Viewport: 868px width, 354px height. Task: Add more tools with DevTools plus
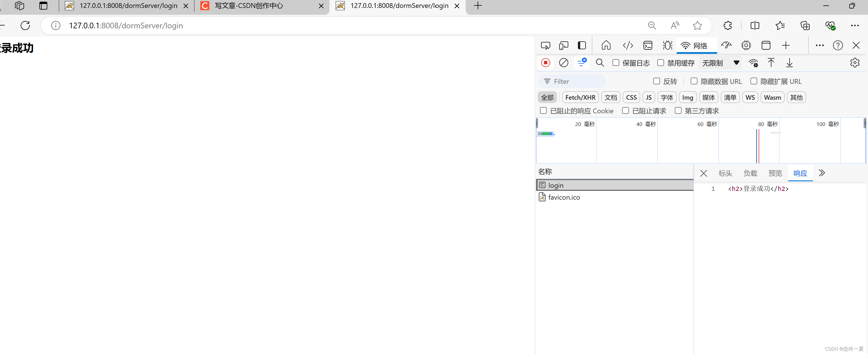click(x=786, y=46)
